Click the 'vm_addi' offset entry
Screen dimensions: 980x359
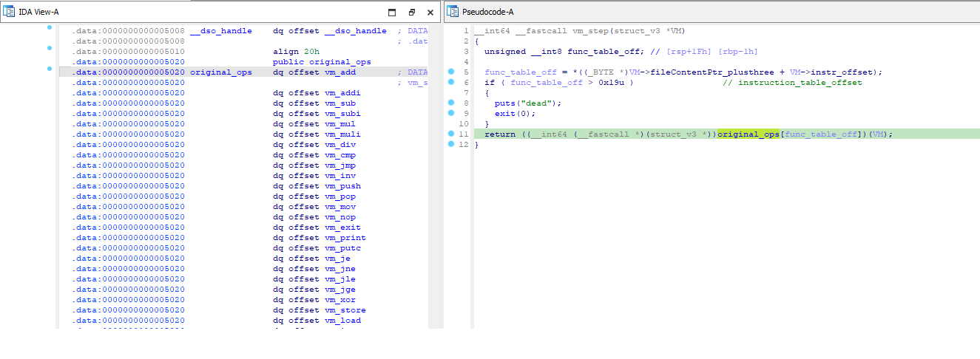tap(342, 93)
